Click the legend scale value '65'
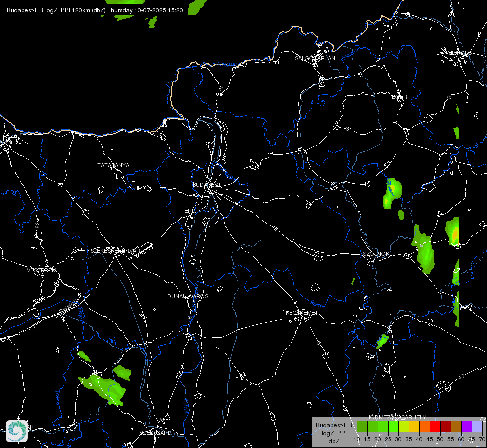This screenshot has height=448, width=487. pos(472,440)
